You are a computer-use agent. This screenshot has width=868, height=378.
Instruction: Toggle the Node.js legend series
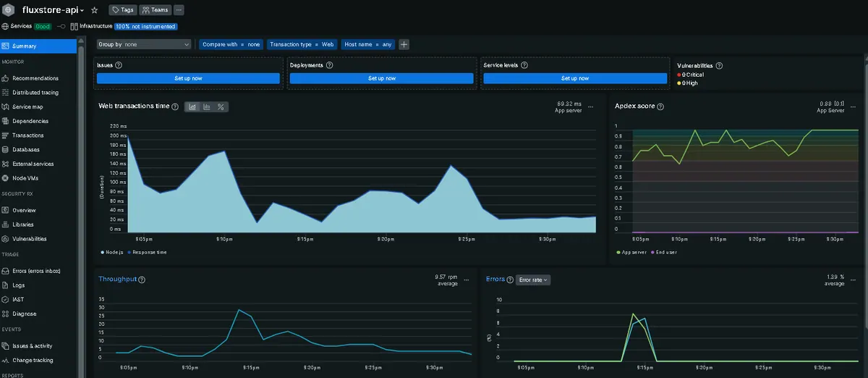112,253
